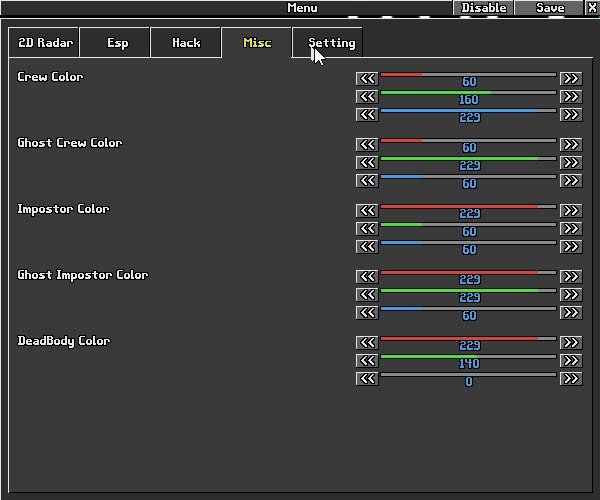Image resolution: width=600 pixels, height=500 pixels.
Task: Decrease Ghost Crew Color blue value
Action: click(x=367, y=181)
